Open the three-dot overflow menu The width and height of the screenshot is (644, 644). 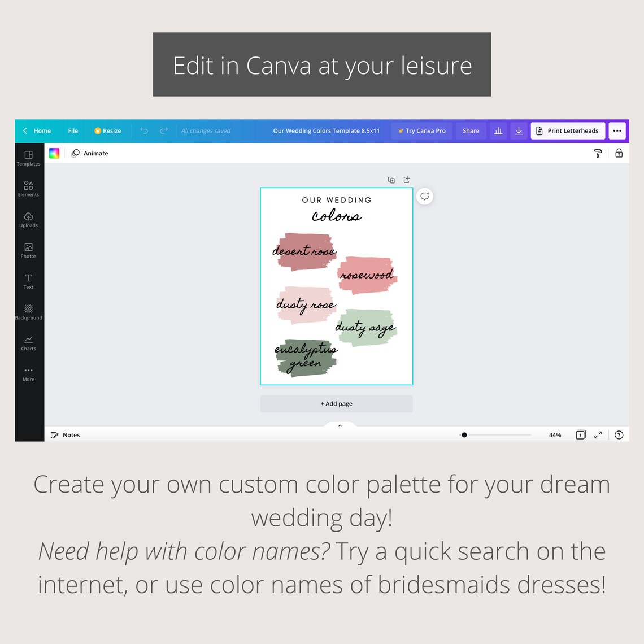(x=617, y=130)
